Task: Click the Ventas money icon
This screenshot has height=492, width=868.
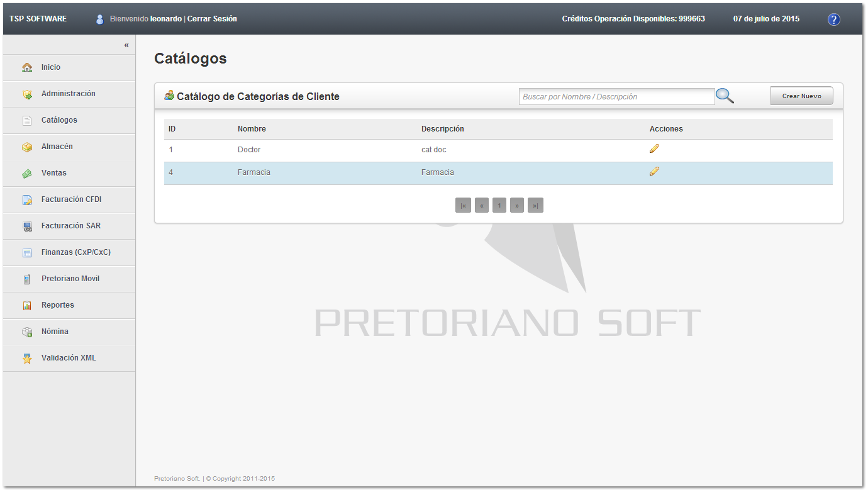Action: tap(27, 174)
